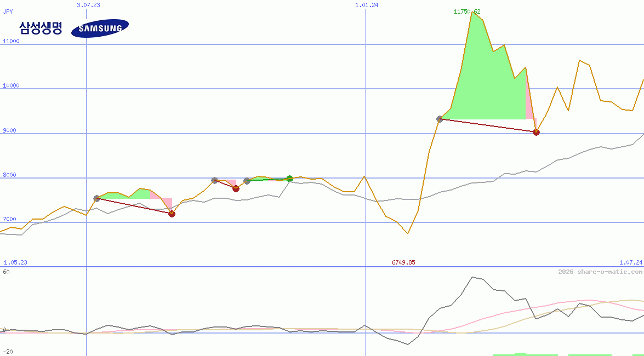Viewport: 644px width, 356px height.
Task: Click the dark red trendline from 9300
Action: tap(488, 125)
